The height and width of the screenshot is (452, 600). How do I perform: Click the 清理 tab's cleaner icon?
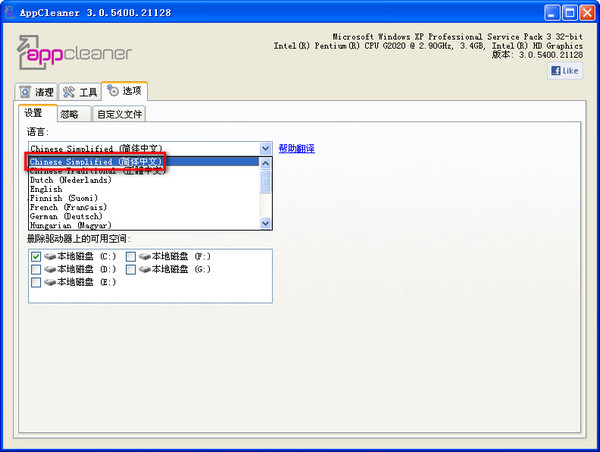point(25,92)
